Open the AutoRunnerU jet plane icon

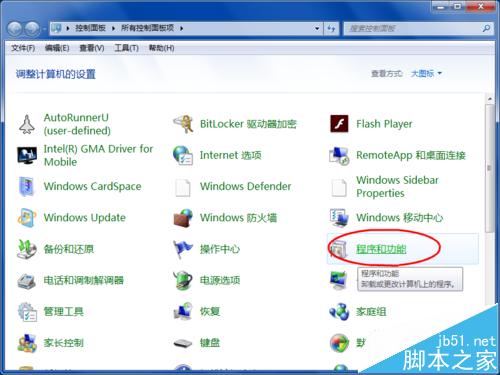pyautogui.click(x=27, y=124)
